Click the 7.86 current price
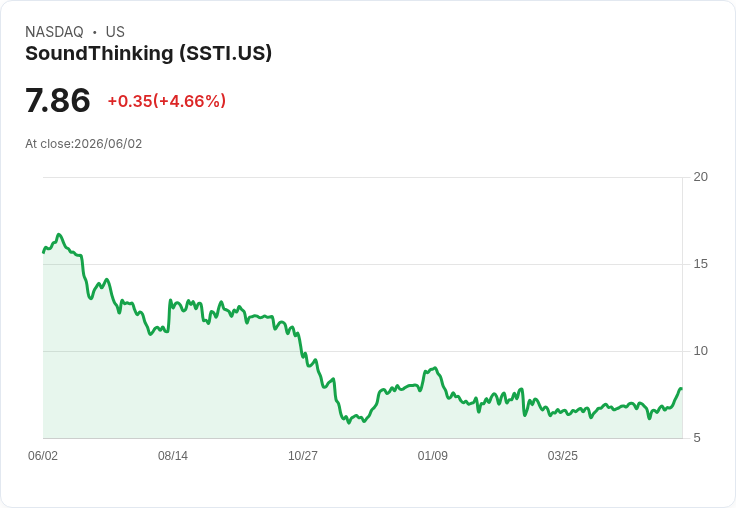Screen dimensions: 736x508 (57, 100)
